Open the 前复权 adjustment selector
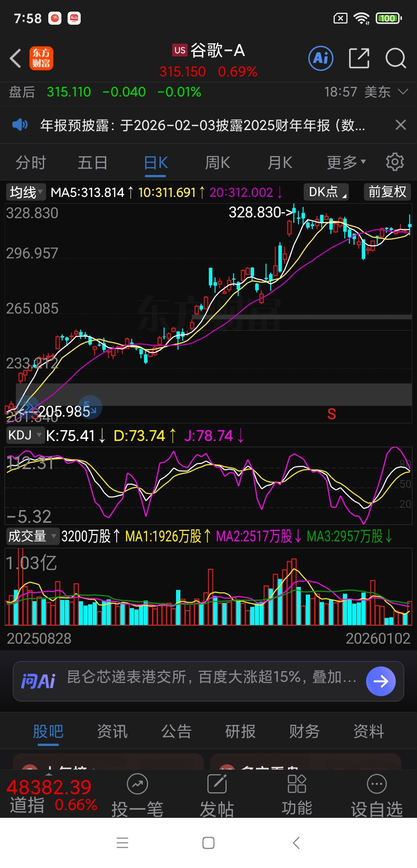 tap(387, 192)
